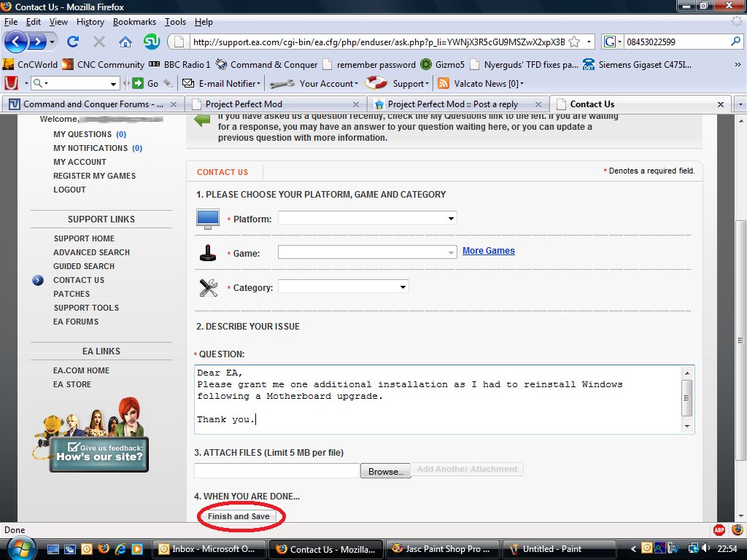Open the list all tabs dropdown
Image resolution: width=747 pixels, height=560 pixels.
740,104
